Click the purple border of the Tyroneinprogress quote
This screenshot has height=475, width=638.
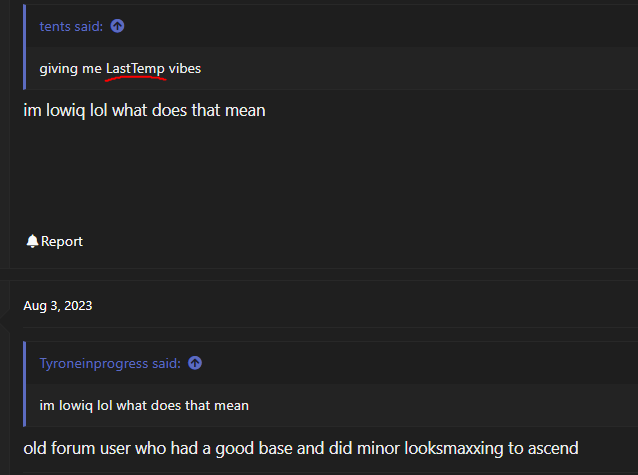25,384
